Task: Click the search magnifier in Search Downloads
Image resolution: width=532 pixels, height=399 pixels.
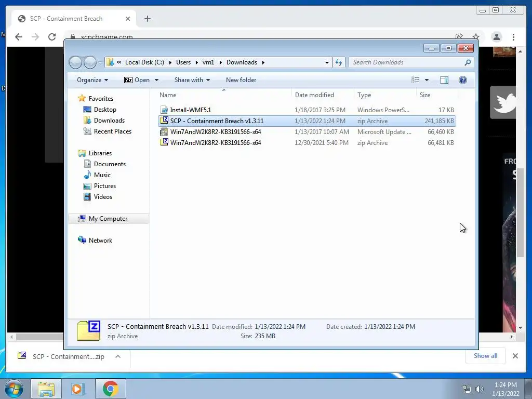Action: click(468, 62)
